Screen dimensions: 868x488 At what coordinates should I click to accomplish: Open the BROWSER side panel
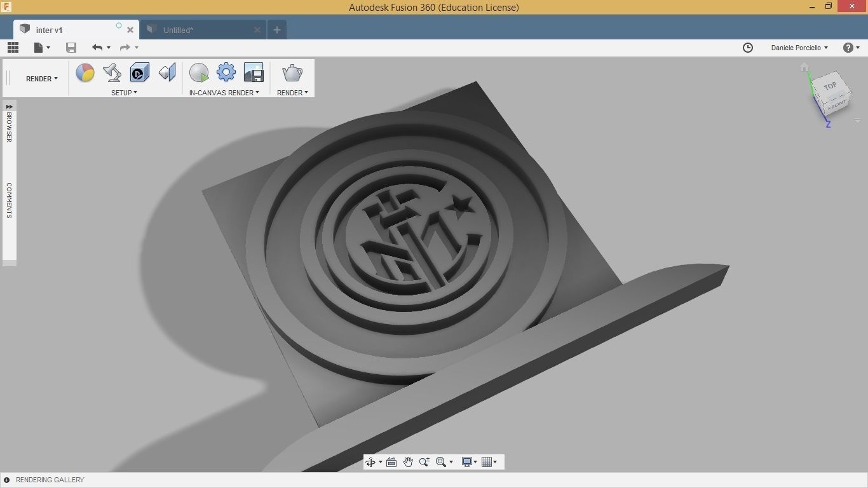click(10, 127)
